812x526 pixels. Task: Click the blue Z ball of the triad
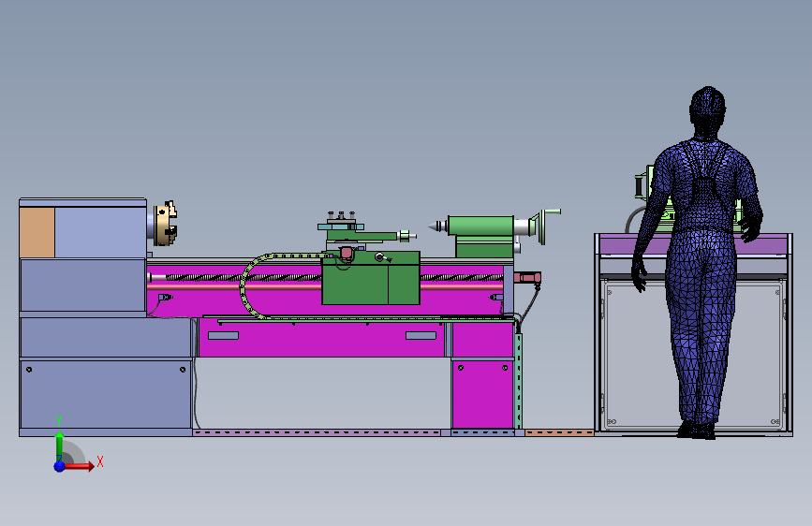point(60,466)
